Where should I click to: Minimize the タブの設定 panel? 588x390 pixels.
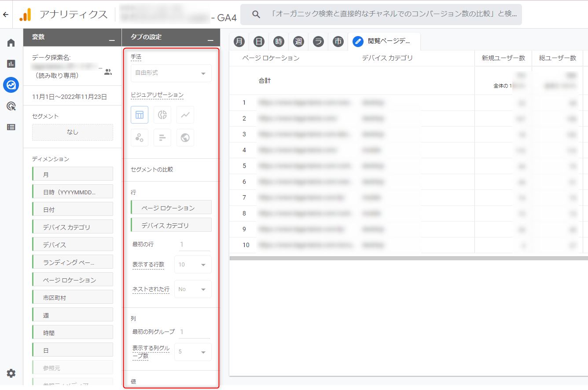click(211, 40)
